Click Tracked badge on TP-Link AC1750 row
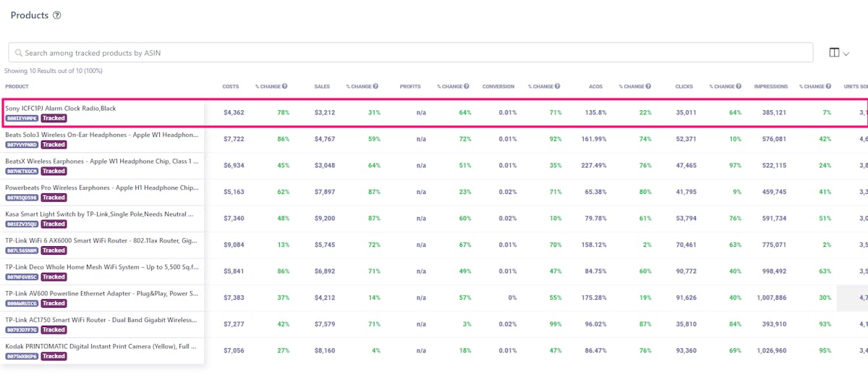The height and width of the screenshot is (383, 868). (x=54, y=329)
